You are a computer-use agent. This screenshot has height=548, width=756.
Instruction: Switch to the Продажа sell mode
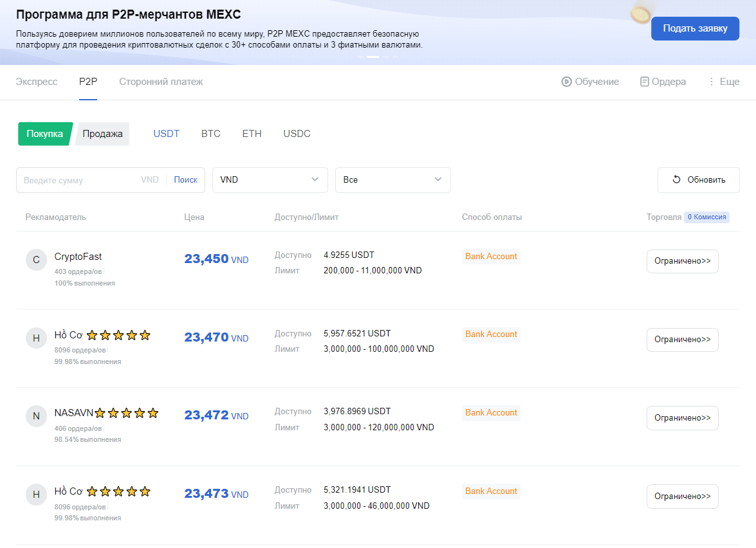(102, 134)
